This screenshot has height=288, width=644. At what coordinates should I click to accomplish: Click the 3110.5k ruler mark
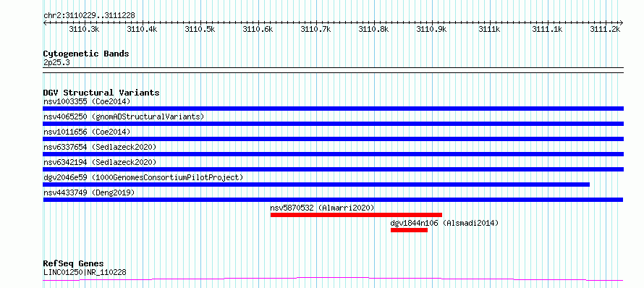(200, 29)
